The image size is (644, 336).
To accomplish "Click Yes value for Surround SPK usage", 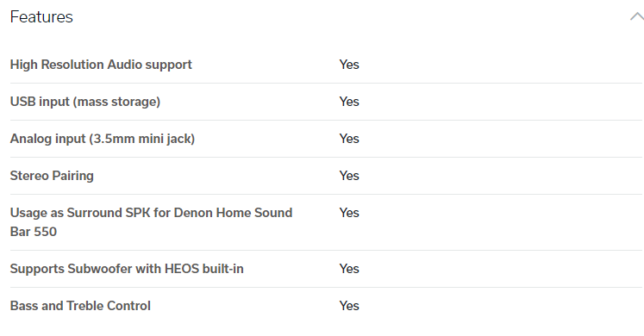I will [349, 213].
